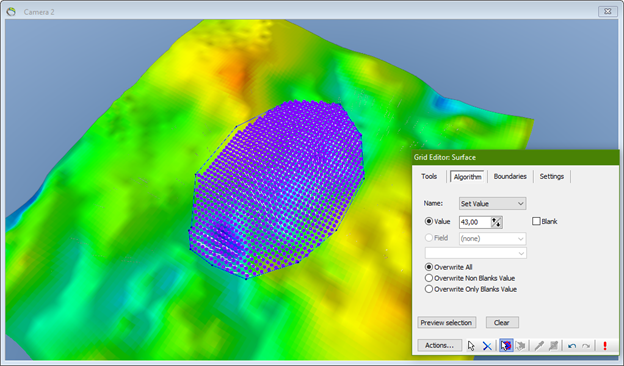Viewport: 624px width, 366px height.
Task: Switch to the Boundaries tab
Action: click(510, 176)
